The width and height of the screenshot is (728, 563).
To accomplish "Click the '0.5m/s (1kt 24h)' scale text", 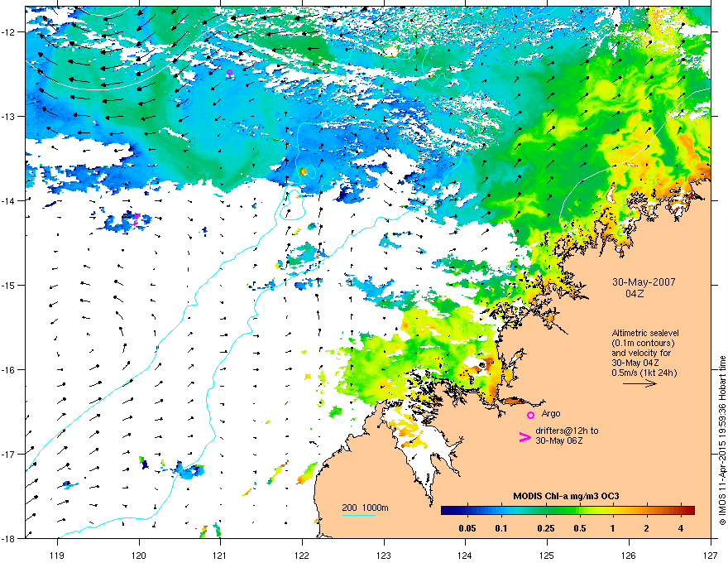I will tap(644, 373).
